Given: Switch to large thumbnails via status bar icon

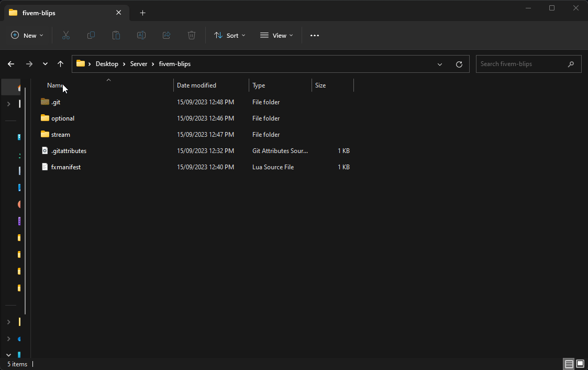Looking at the screenshot, I should tap(580, 364).
